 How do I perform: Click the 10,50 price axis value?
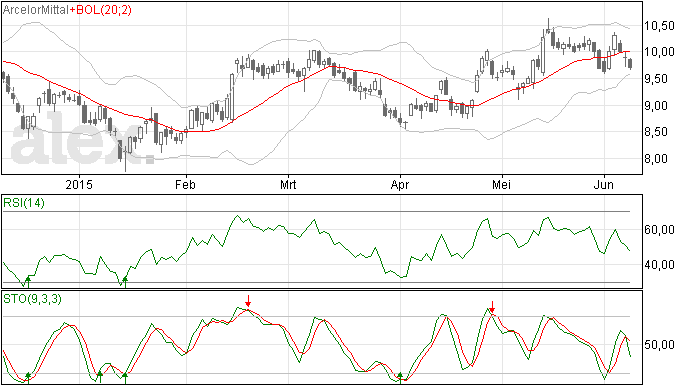(x=659, y=26)
